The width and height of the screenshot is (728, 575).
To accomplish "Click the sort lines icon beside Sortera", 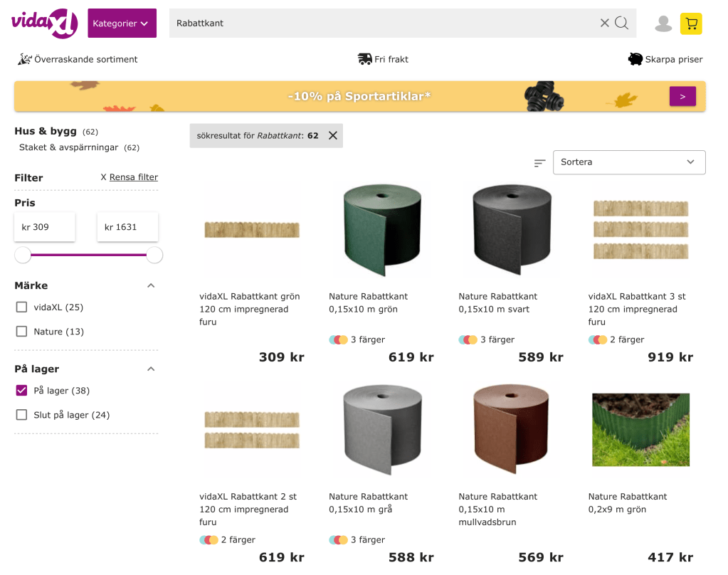I will (x=540, y=163).
